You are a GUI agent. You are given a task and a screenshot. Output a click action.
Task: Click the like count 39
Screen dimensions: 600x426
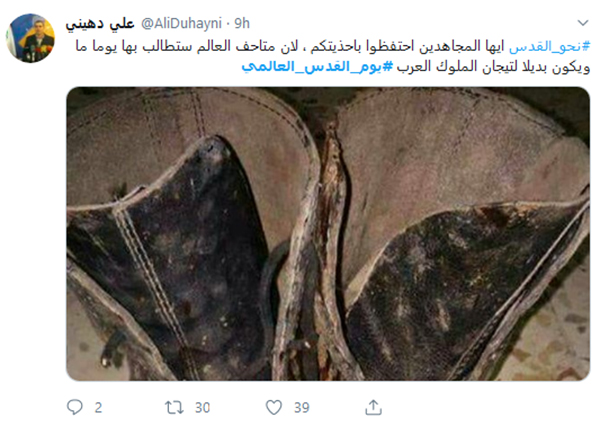tap(302, 408)
